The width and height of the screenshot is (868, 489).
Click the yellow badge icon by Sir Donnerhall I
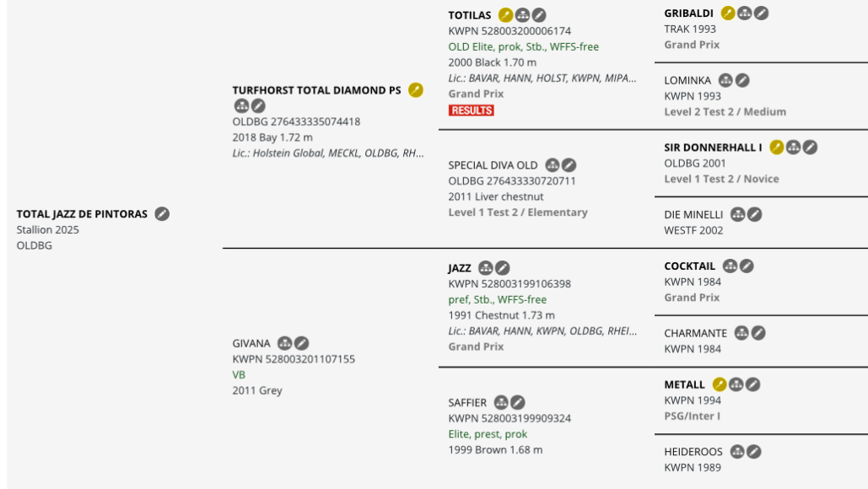[x=777, y=148]
